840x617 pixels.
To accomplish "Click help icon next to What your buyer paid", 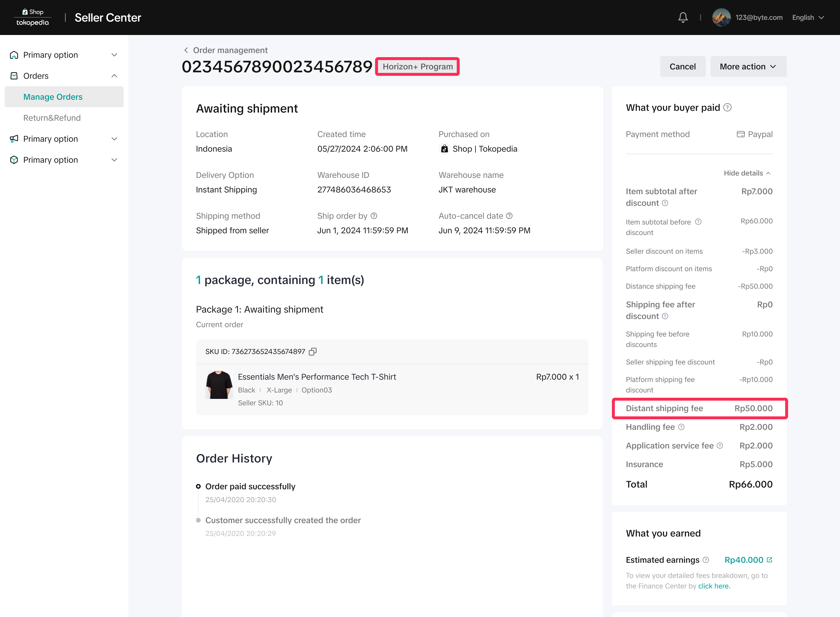I will [727, 108].
